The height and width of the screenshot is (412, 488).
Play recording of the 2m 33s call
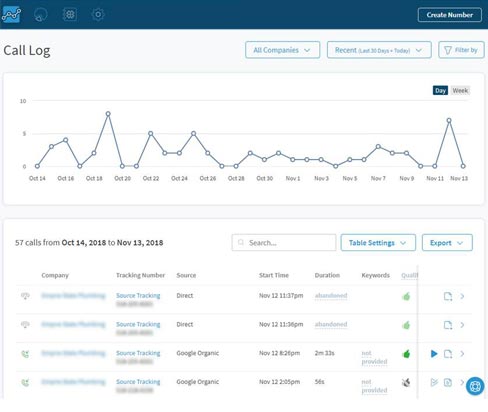434,354
